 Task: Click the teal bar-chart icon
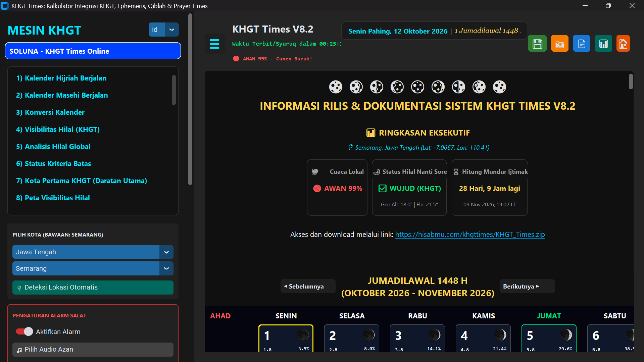coord(603,44)
